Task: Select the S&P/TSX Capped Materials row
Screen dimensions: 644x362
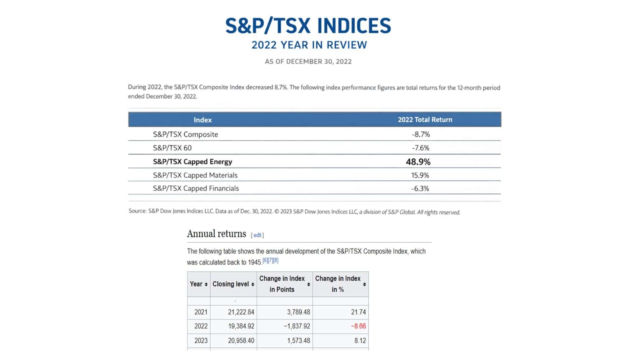Action: point(195,175)
